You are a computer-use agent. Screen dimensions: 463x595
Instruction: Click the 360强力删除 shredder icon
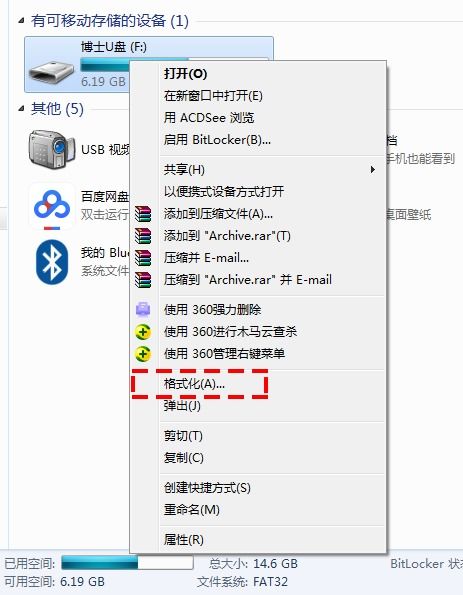[143, 310]
